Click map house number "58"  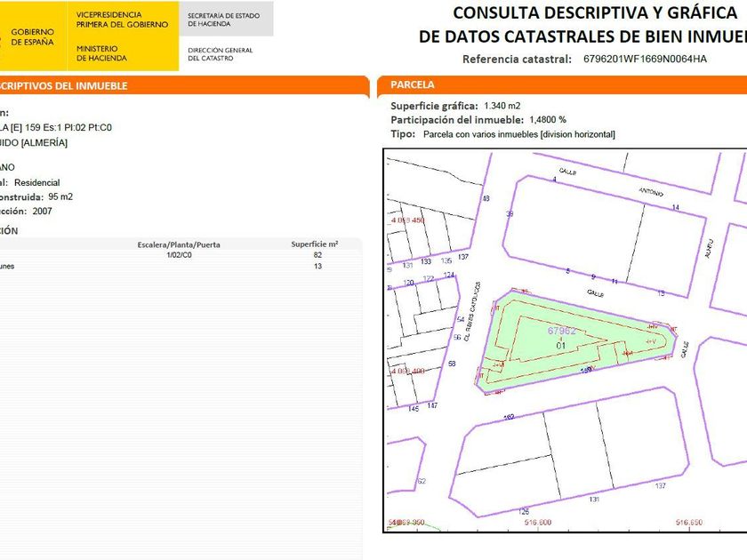tap(452, 364)
